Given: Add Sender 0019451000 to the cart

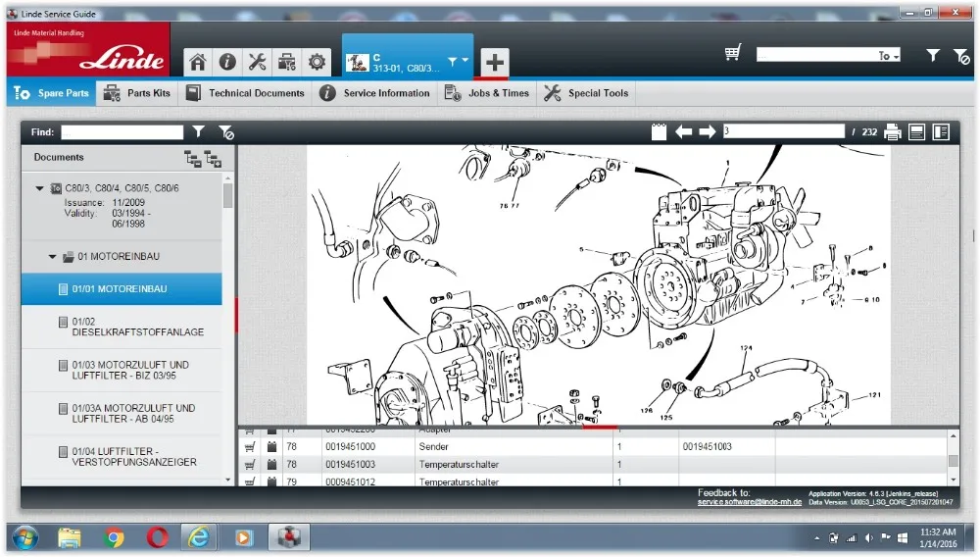Looking at the screenshot, I should point(249,447).
